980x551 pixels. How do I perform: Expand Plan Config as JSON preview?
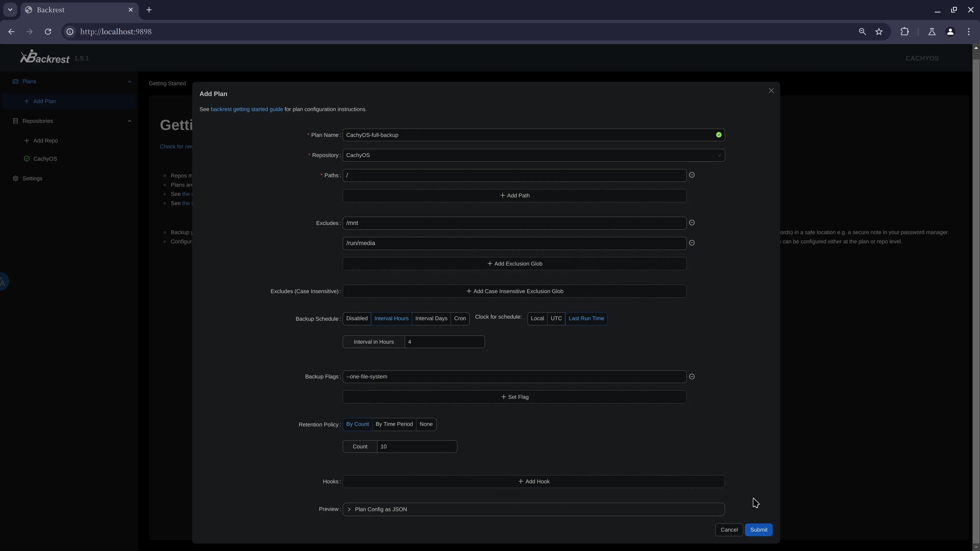point(533,509)
